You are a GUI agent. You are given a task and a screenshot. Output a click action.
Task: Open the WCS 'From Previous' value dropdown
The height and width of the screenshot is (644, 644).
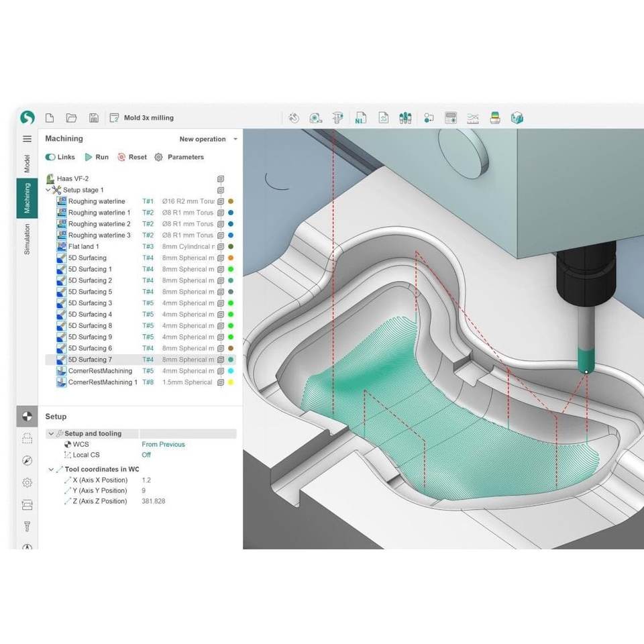164,444
